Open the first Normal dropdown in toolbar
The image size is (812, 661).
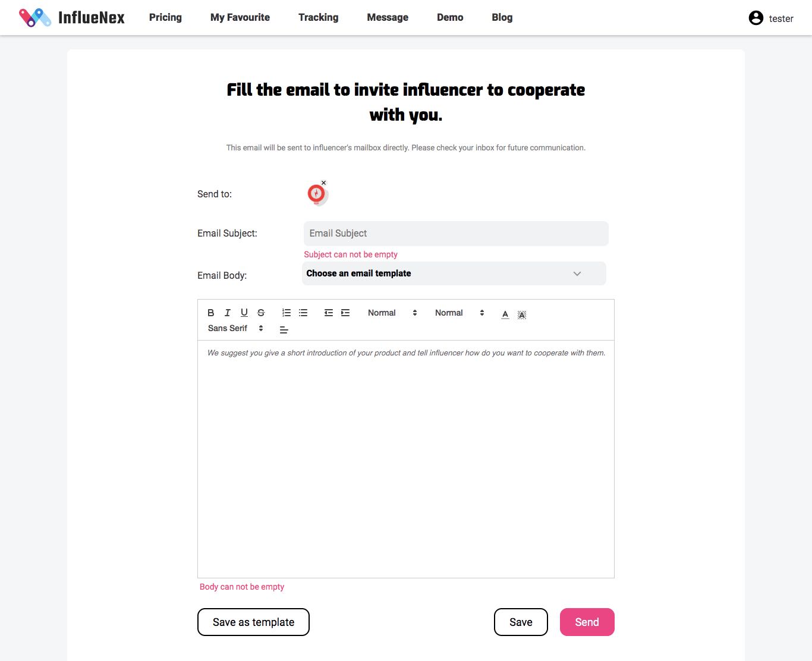pyautogui.click(x=392, y=313)
